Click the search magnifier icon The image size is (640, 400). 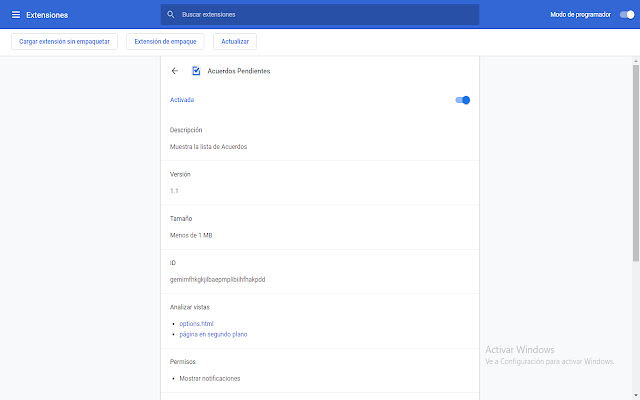pyautogui.click(x=171, y=15)
